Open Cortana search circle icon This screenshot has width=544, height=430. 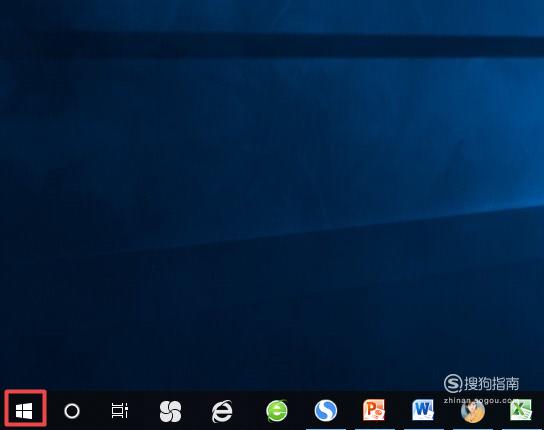coord(72,411)
